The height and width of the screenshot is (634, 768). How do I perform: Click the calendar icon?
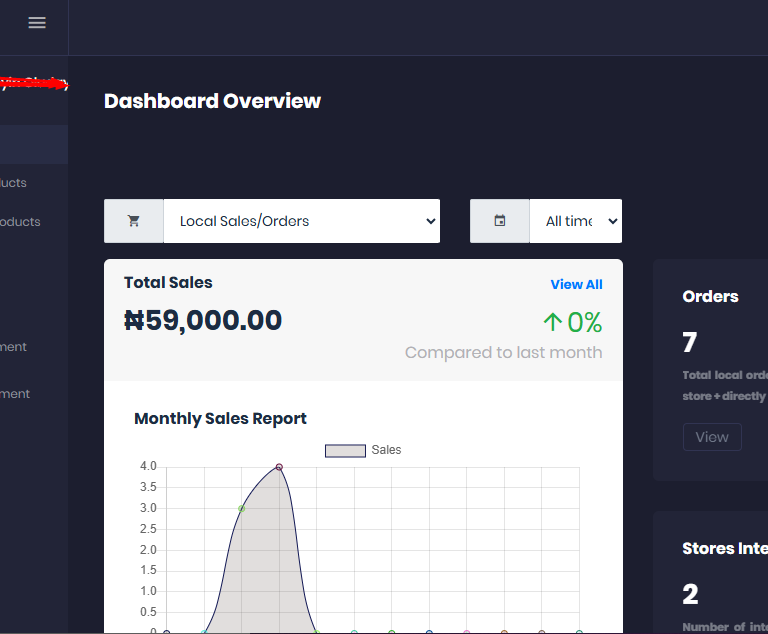pos(500,221)
